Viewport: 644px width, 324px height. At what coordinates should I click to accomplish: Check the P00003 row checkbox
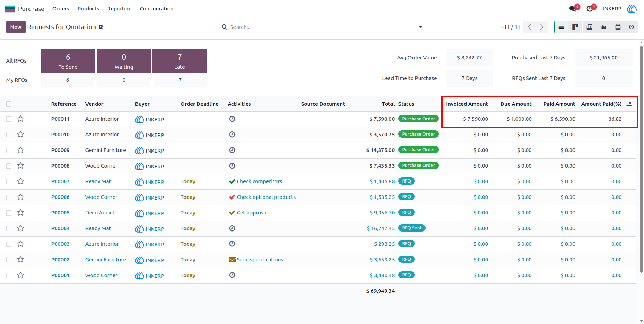(x=9, y=244)
